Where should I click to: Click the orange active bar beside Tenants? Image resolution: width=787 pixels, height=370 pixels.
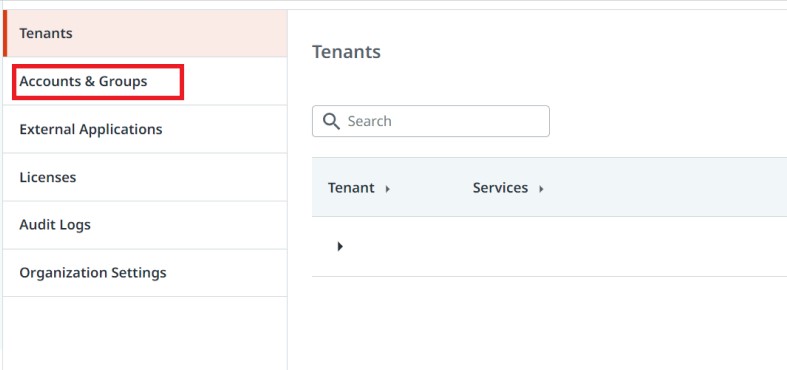(x=5, y=33)
